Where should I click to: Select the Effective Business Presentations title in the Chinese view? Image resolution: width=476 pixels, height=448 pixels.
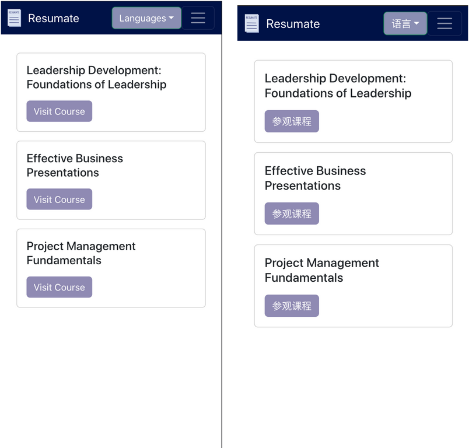pyautogui.click(x=315, y=178)
